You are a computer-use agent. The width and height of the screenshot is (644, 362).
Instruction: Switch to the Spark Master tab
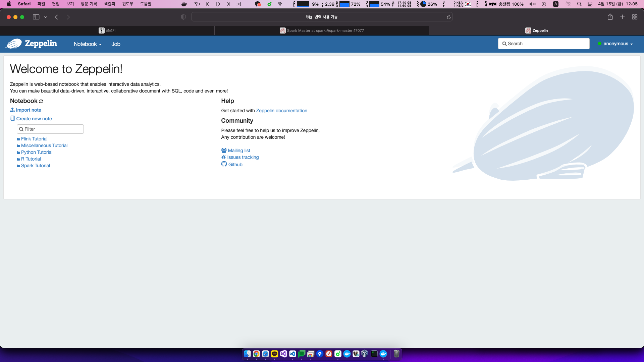322,31
